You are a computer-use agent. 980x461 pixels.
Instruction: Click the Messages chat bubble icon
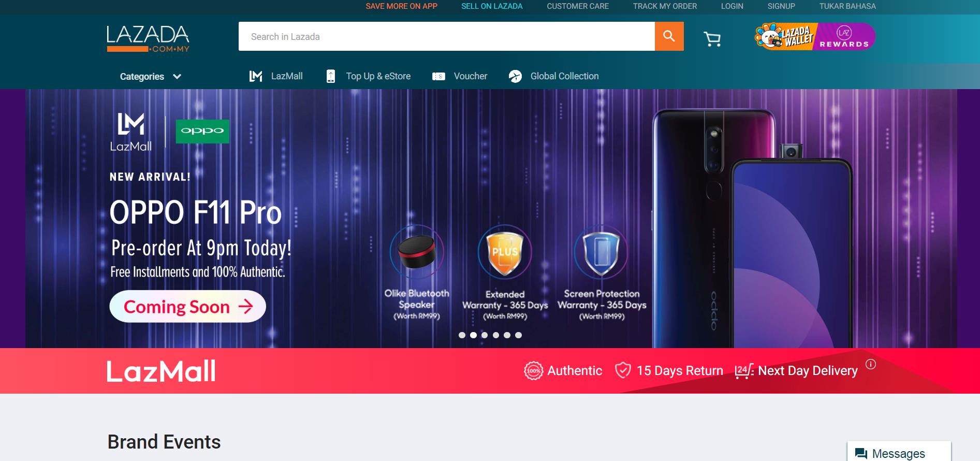click(861, 454)
